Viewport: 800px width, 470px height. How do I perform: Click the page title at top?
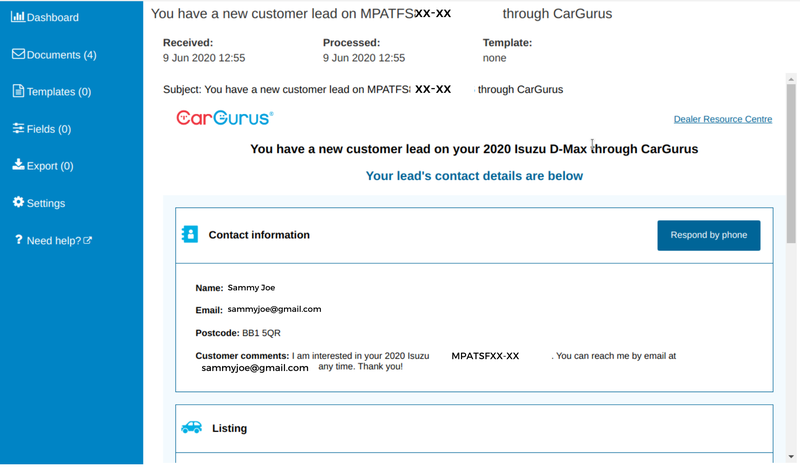pyautogui.click(x=381, y=14)
